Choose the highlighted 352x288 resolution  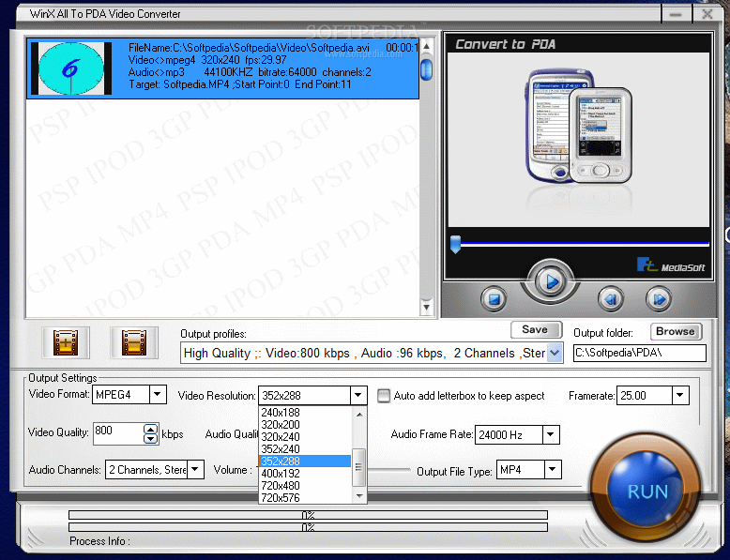click(x=305, y=461)
